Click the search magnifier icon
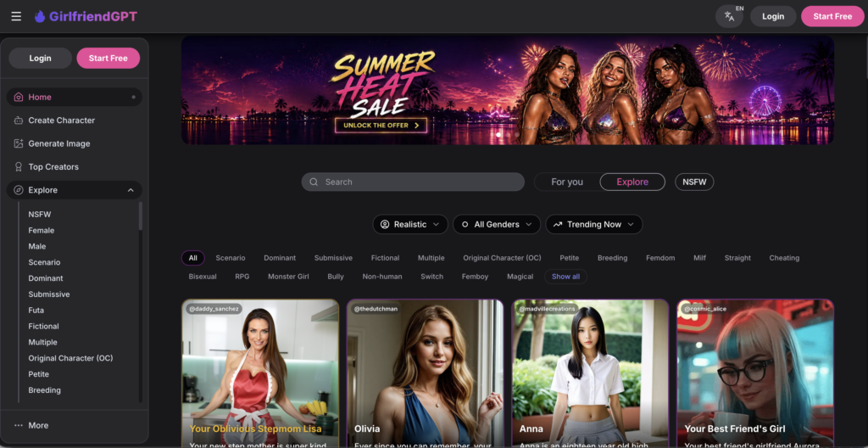Image resolution: width=868 pixels, height=448 pixels. [314, 182]
